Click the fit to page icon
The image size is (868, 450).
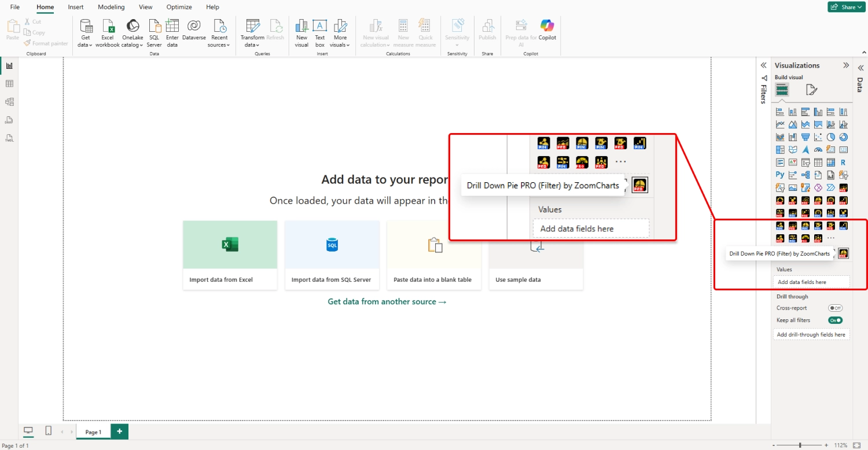857,445
